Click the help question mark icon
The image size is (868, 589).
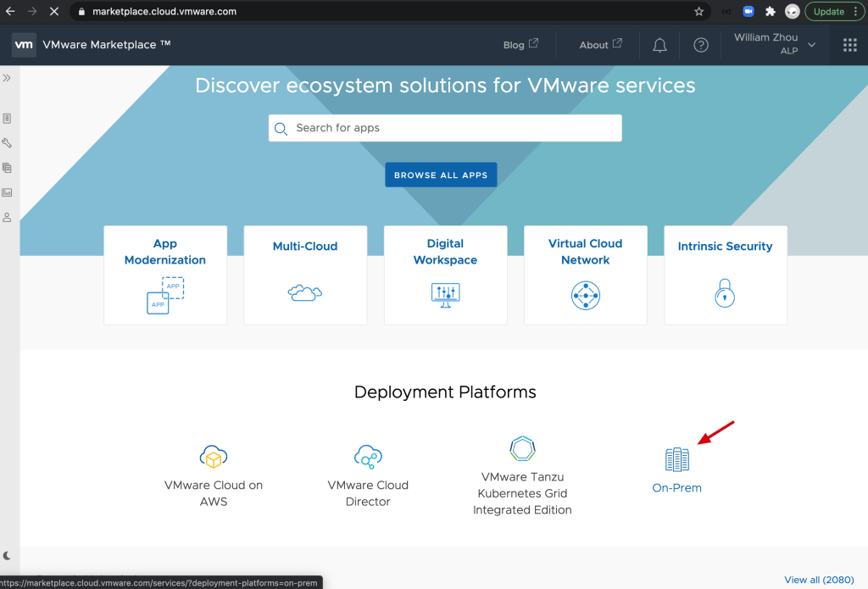point(701,46)
